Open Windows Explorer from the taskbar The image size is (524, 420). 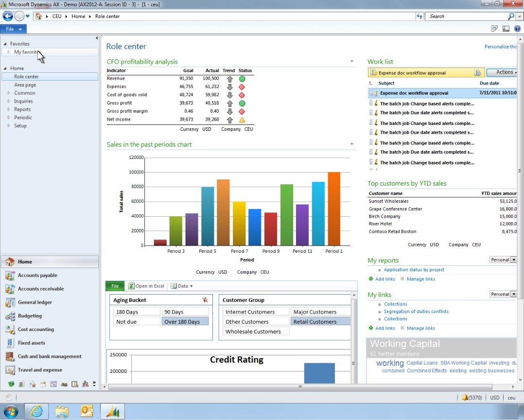[x=62, y=411]
